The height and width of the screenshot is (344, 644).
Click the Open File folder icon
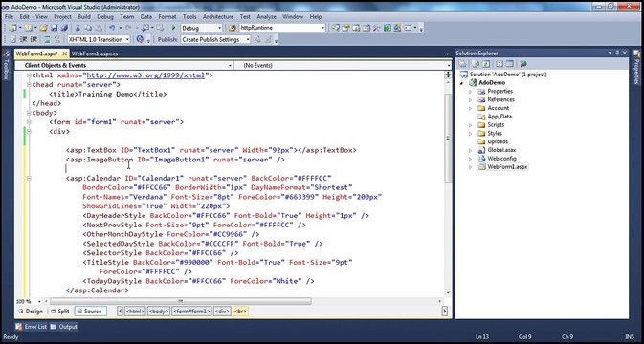43,28
